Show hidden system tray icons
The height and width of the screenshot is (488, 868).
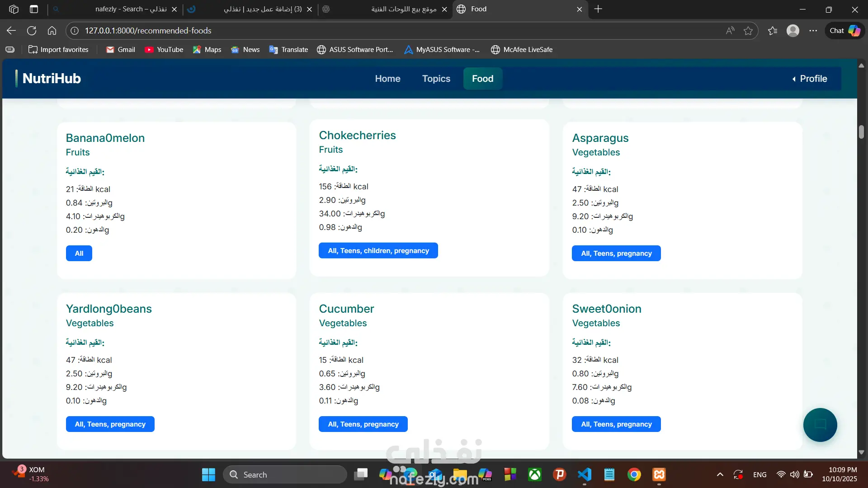coord(720,474)
